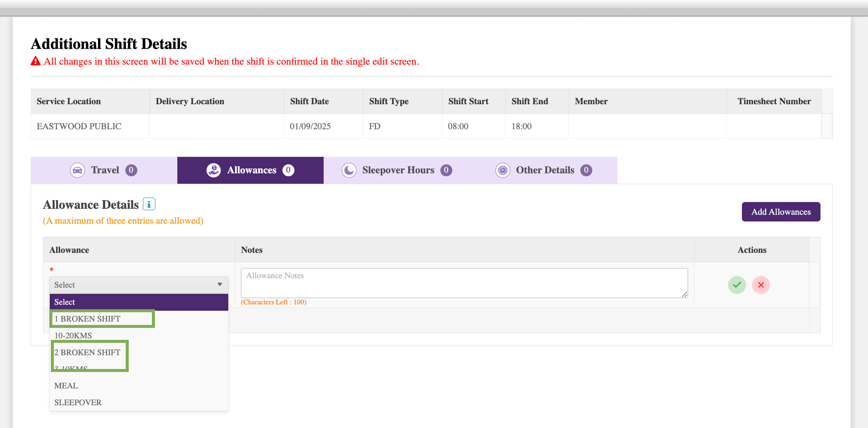This screenshot has width=868, height=428.
Task: Click the car icon on Travel tab
Action: (x=77, y=170)
